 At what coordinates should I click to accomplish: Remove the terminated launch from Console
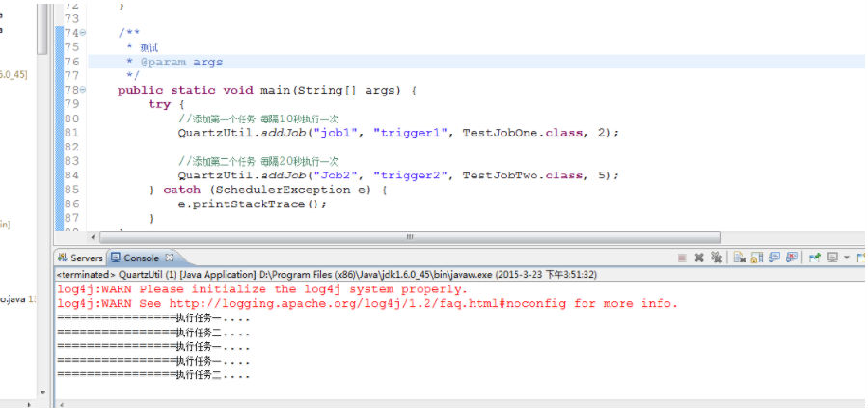[699, 258]
